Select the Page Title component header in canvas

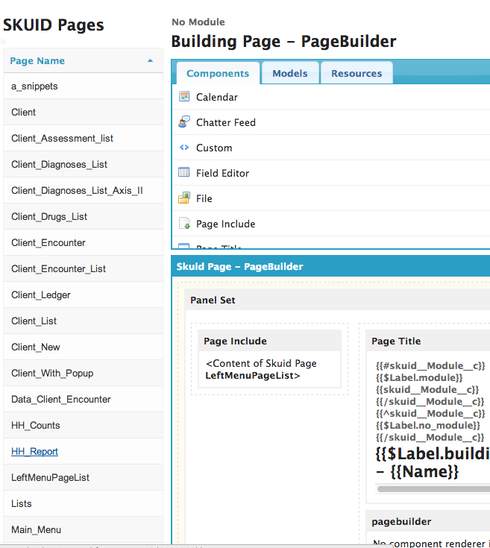click(x=428, y=341)
